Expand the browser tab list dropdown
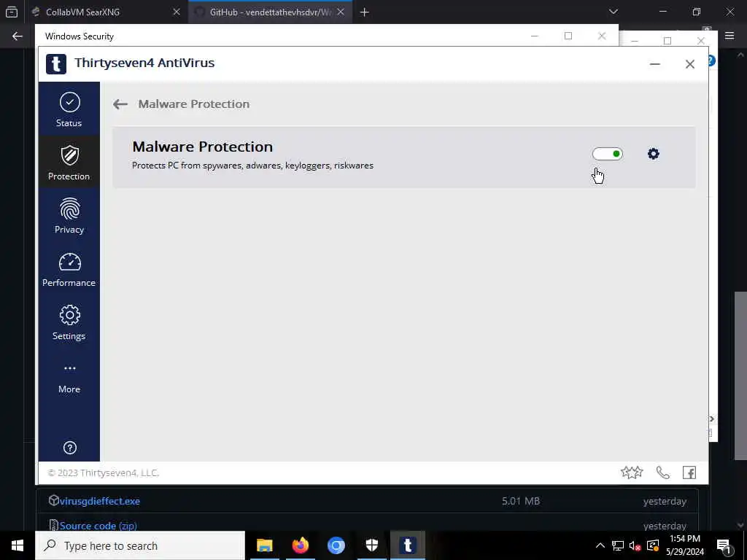Image resolution: width=747 pixels, height=560 pixels. 613,12
